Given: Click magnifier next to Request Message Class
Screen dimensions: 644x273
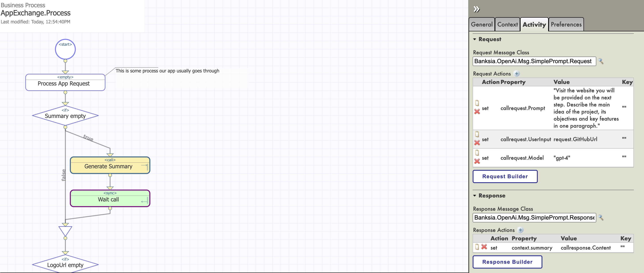Looking at the screenshot, I should [x=601, y=61].
